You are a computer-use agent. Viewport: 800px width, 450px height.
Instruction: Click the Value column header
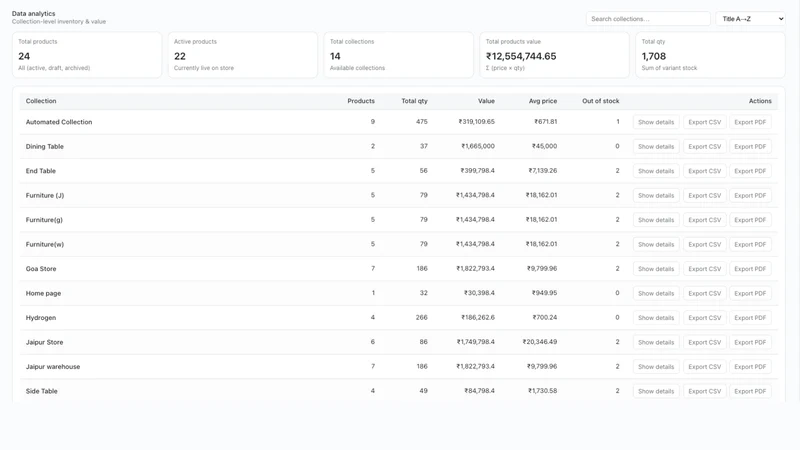(x=486, y=101)
